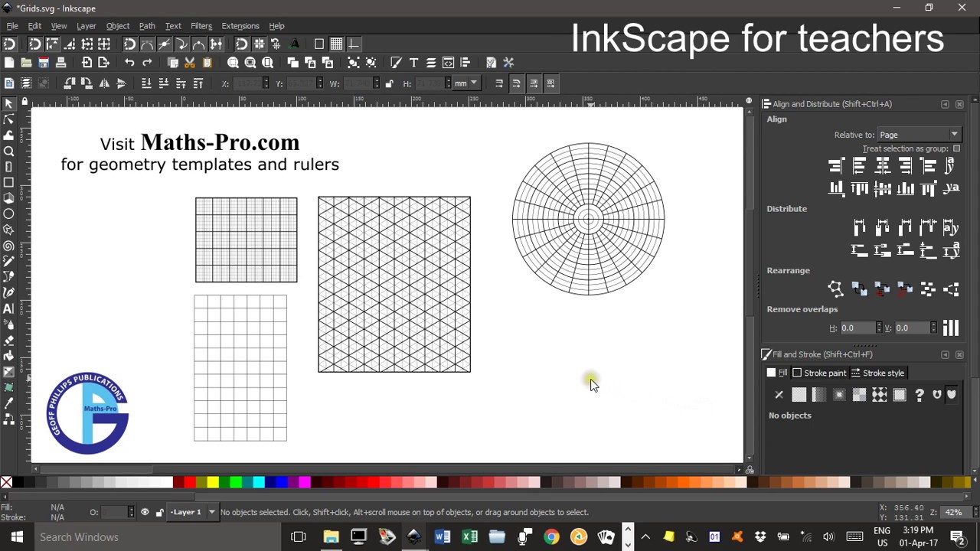The width and height of the screenshot is (980, 551).
Task: Flip selection horizontally icon
Action: pos(104,83)
